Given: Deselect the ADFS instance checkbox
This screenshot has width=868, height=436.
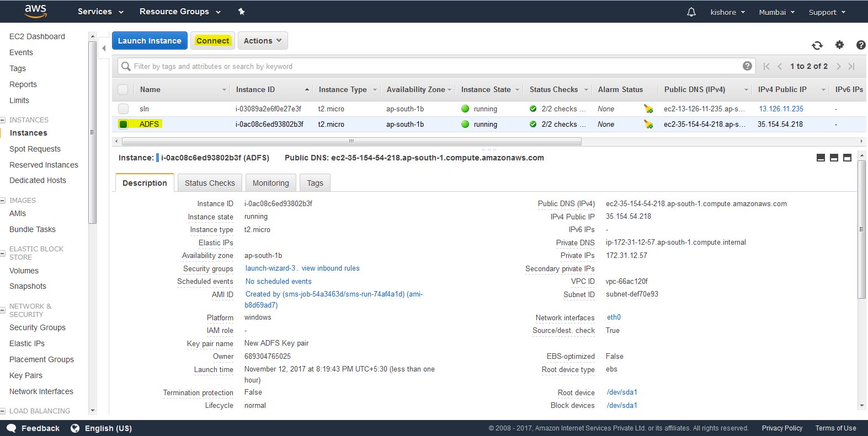Looking at the screenshot, I should [x=124, y=125].
